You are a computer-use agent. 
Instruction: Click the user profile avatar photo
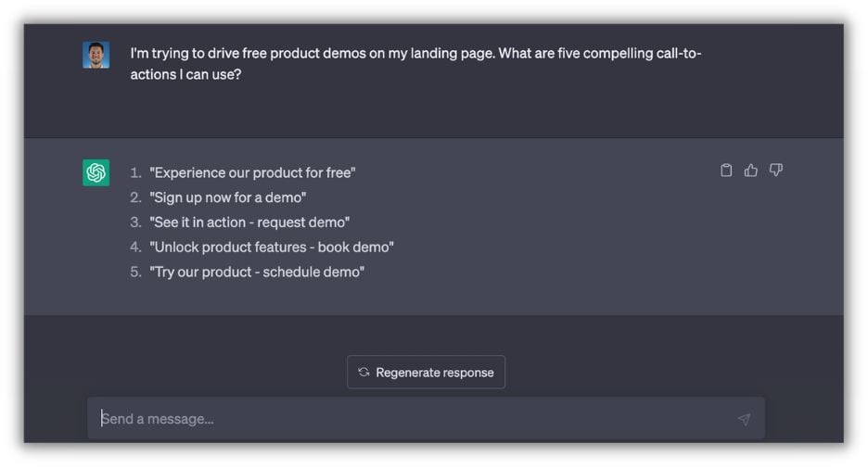tap(96, 55)
